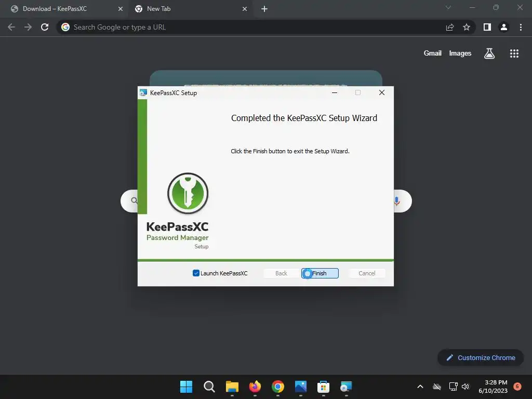Open the Windows Start menu
This screenshot has width=532, height=399.
click(186, 387)
